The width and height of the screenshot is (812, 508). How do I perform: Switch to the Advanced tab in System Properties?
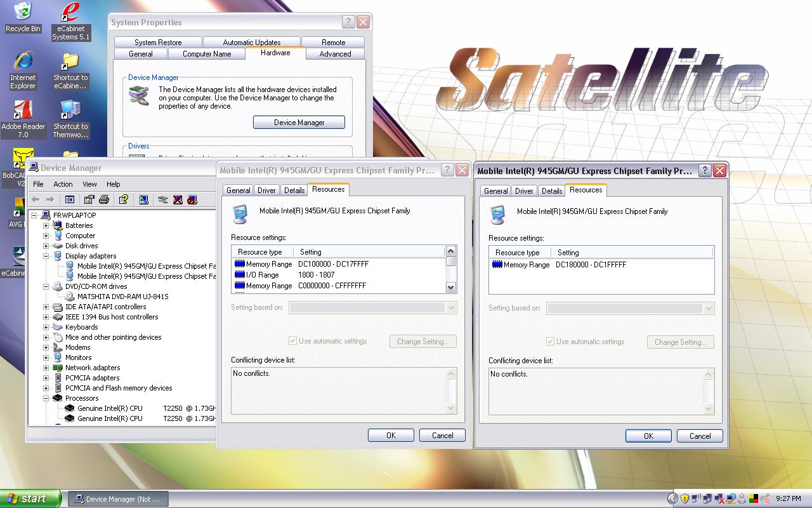336,54
